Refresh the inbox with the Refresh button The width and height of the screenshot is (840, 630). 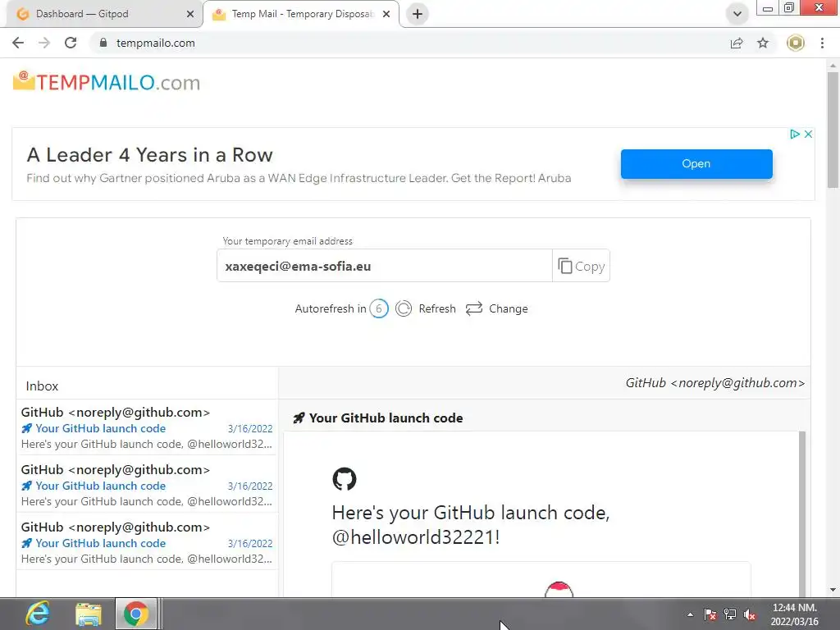(x=426, y=308)
